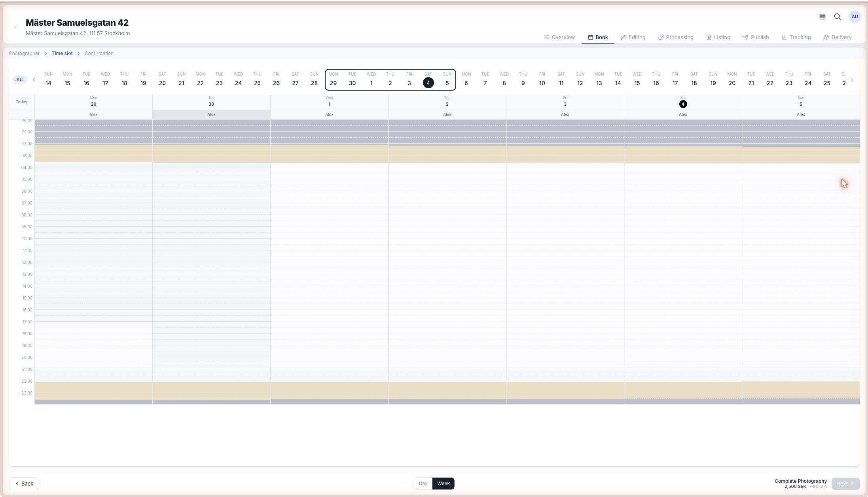868x497 pixels.
Task: Select Friday 10 in date strip
Action: coord(542,79)
